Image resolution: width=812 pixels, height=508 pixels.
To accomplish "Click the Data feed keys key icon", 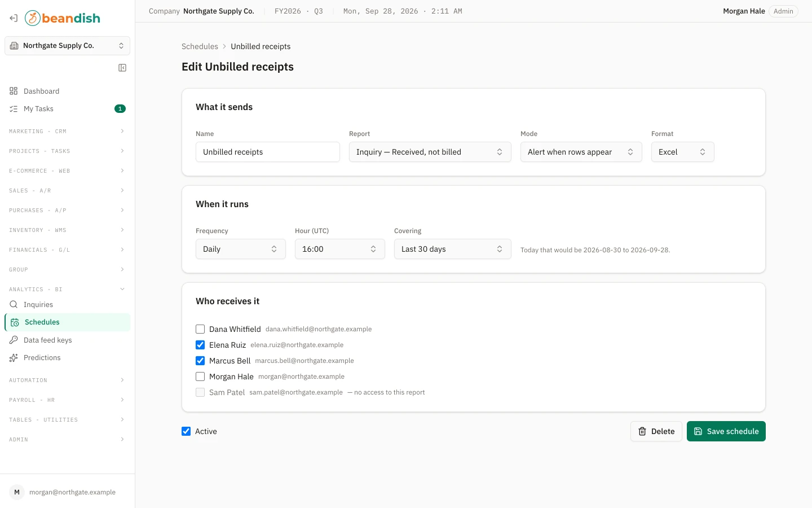I will [14, 340].
